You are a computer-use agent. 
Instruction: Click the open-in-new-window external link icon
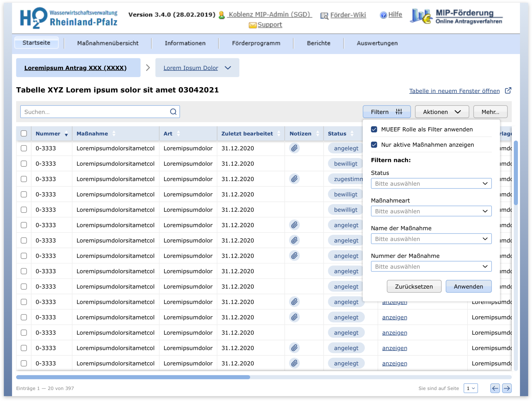pyautogui.click(x=508, y=91)
